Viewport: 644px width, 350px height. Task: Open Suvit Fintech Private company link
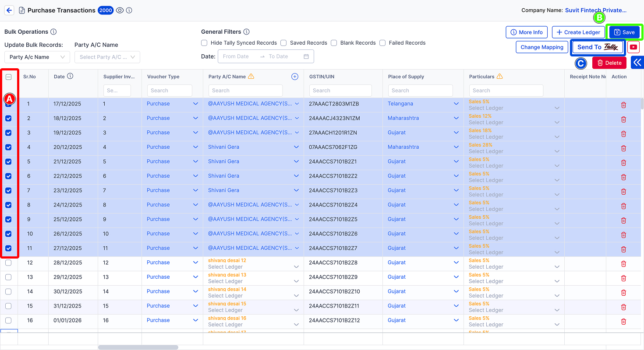click(x=596, y=10)
